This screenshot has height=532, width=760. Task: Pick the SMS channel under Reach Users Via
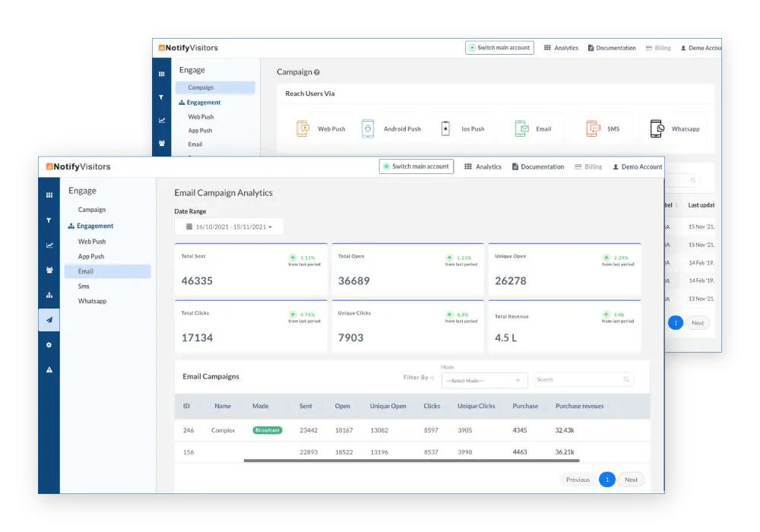603,129
